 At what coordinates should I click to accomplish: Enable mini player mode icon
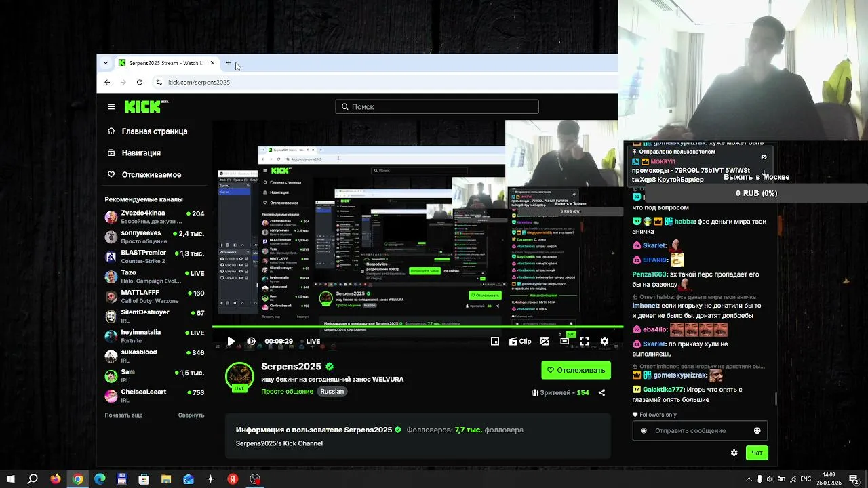click(x=495, y=342)
